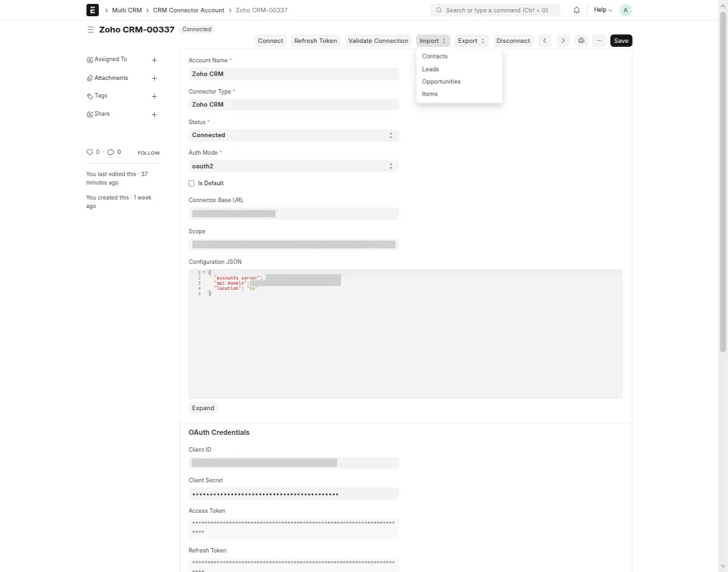This screenshot has height=572, width=728.
Task: Click the Disconnect button
Action: tap(513, 40)
